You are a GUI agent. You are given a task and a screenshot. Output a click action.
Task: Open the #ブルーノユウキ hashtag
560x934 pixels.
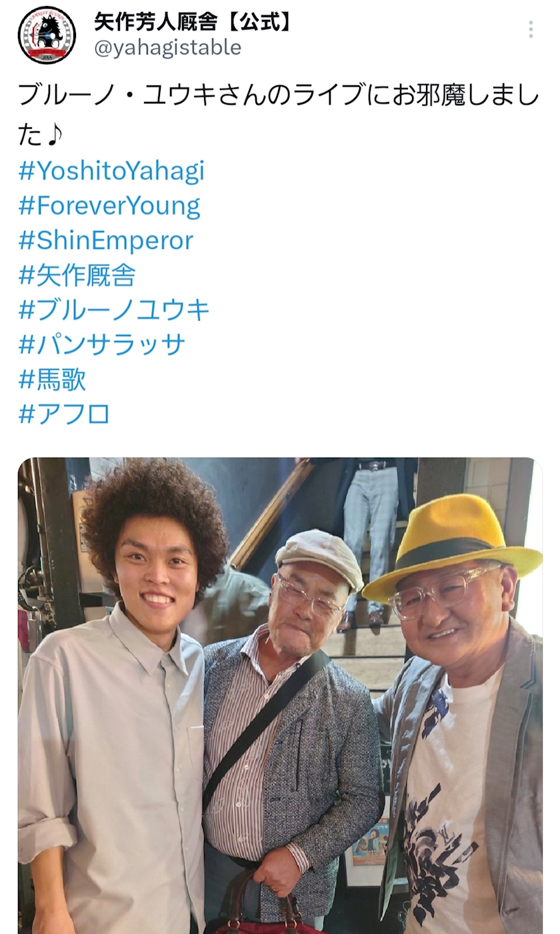coord(114,310)
